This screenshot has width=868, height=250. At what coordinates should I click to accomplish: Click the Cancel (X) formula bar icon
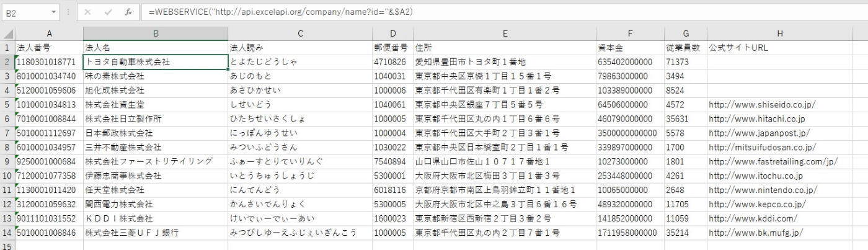[x=88, y=12]
